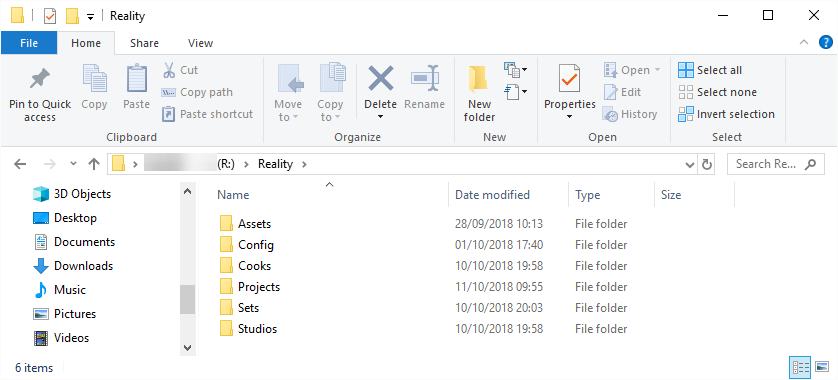Click the Pin to Quick access icon
This screenshot has height=380, width=838.
pyautogui.click(x=40, y=79)
